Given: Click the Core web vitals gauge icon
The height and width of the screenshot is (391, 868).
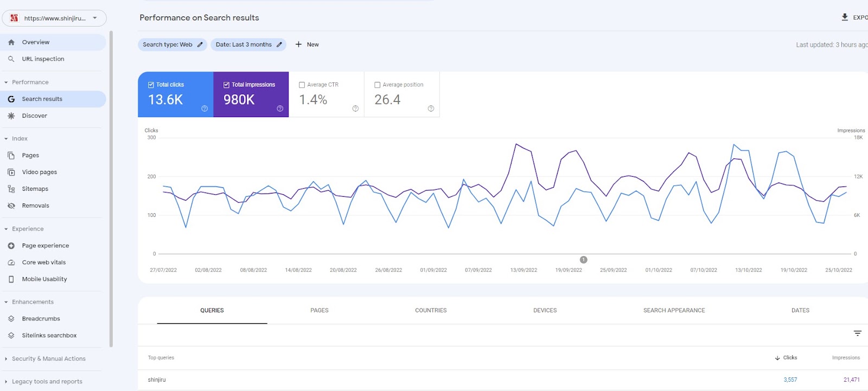Looking at the screenshot, I should tap(11, 262).
